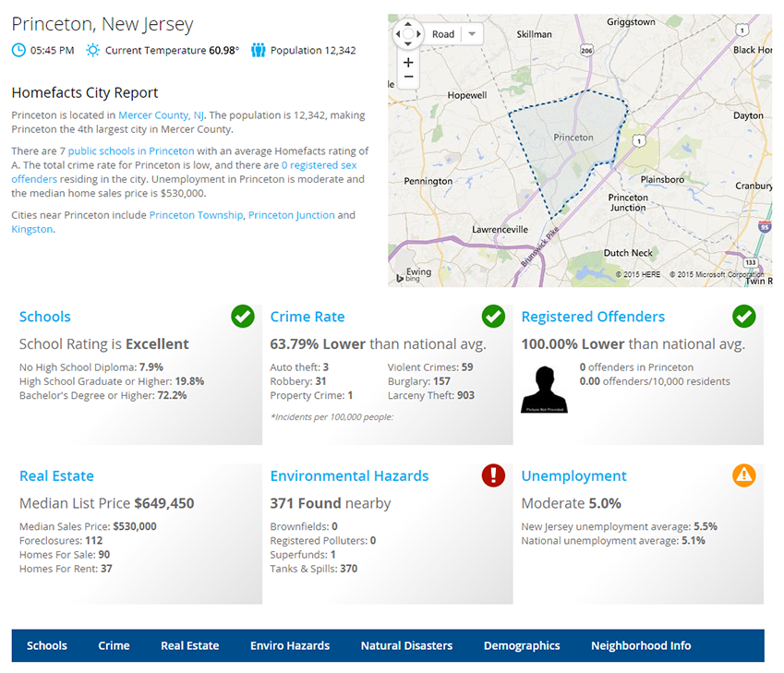Open the Natural Disasters tab
This screenshot has width=784, height=673.
pyautogui.click(x=406, y=645)
